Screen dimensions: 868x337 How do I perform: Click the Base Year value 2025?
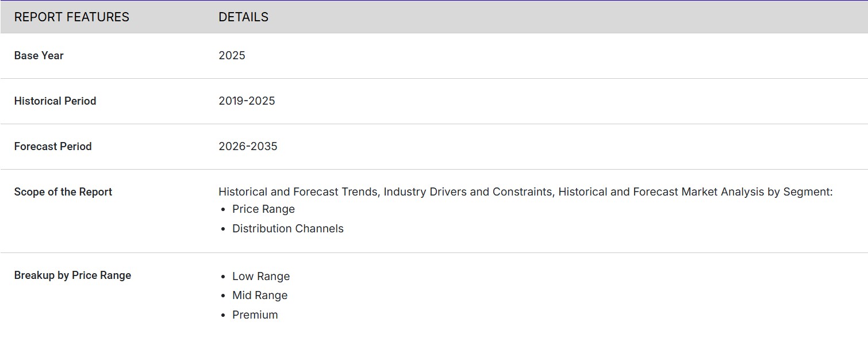point(232,56)
